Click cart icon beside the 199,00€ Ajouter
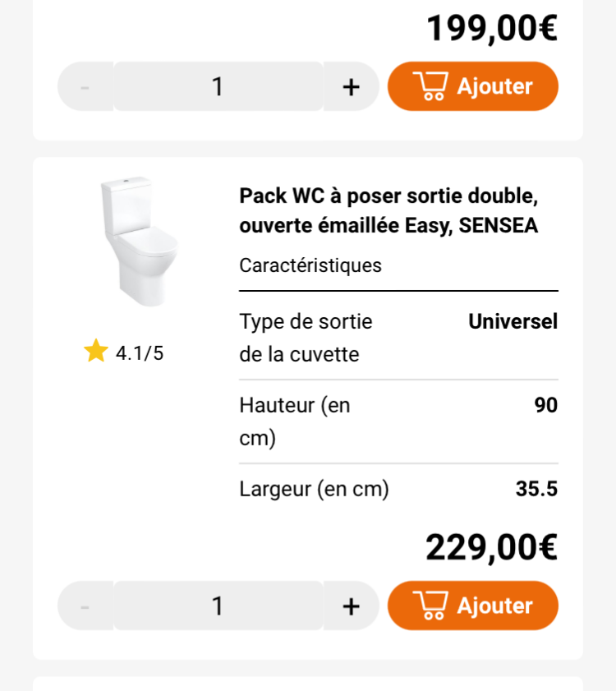616x691 pixels. click(430, 86)
